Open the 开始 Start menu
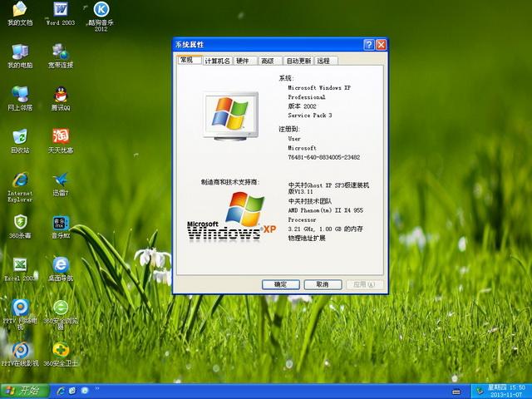 click(x=25, y=391)
